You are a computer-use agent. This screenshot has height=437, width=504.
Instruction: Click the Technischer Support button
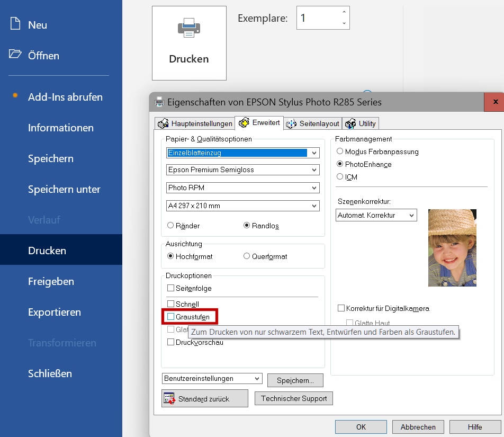pos(294,398)
